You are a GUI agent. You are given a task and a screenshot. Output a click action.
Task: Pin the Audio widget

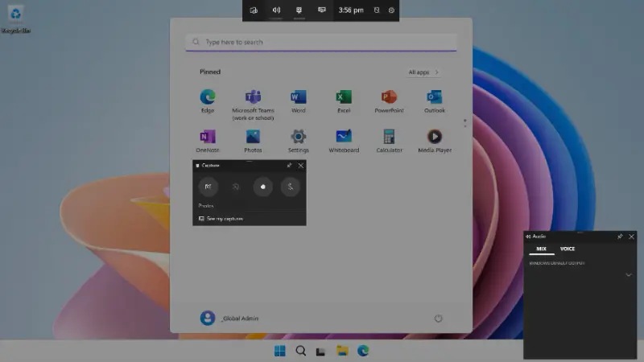[x=620, y=237]
